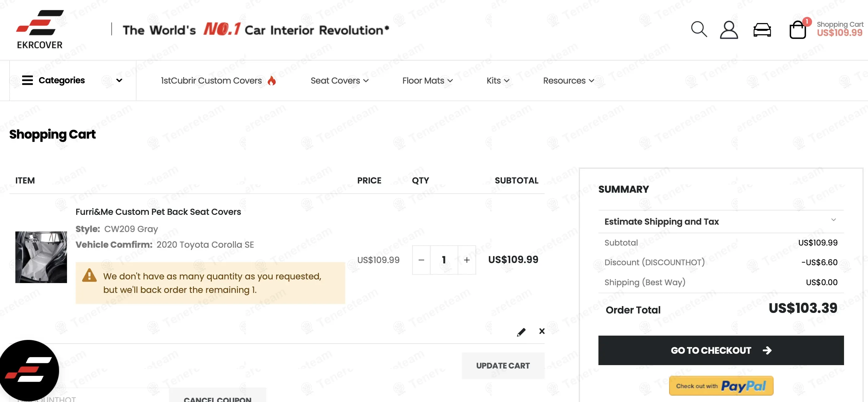This screenshot has width=868, height=402.
Task: Expand Estimate Shipping and Tax section
Action: [721, 221]
